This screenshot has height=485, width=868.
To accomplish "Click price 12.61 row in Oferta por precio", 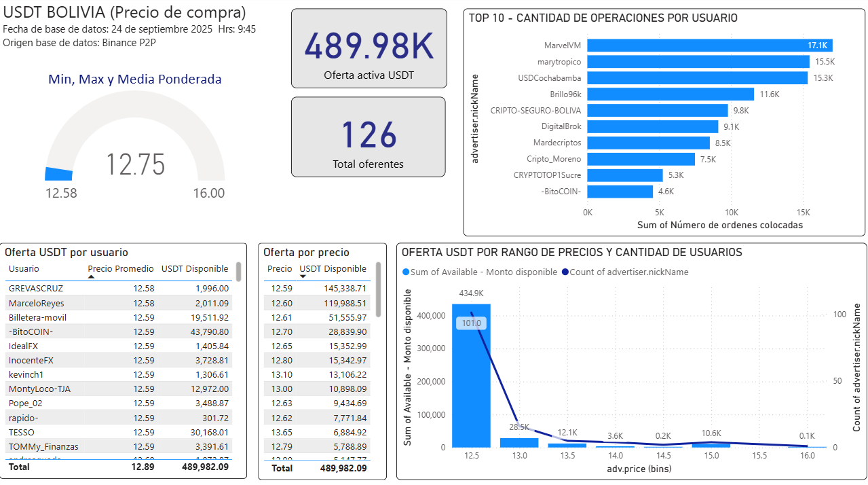I will [x=317, y=317].
